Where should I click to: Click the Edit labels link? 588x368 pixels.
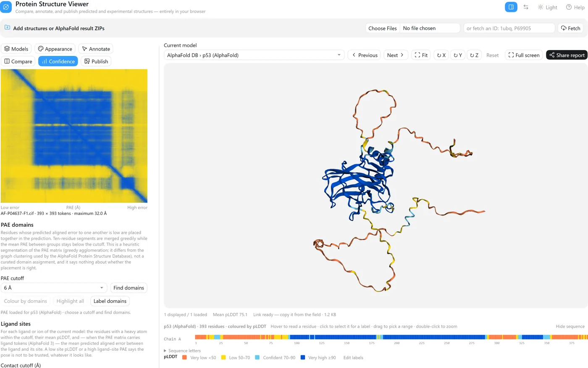[353, 357]
